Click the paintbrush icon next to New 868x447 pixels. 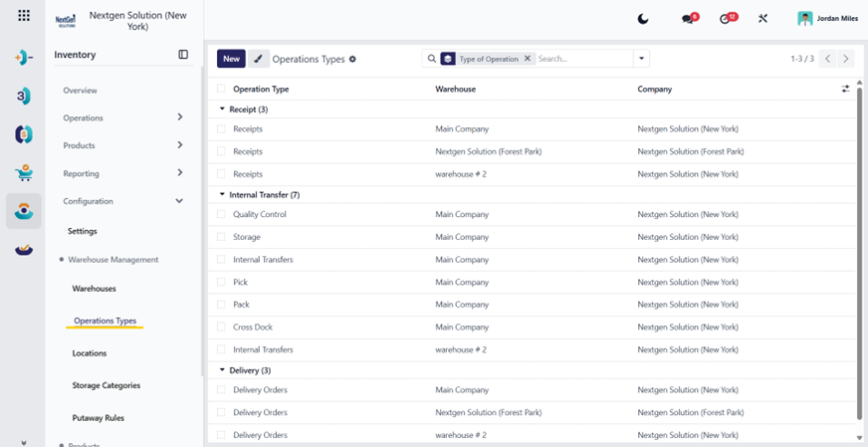point(259,59)
